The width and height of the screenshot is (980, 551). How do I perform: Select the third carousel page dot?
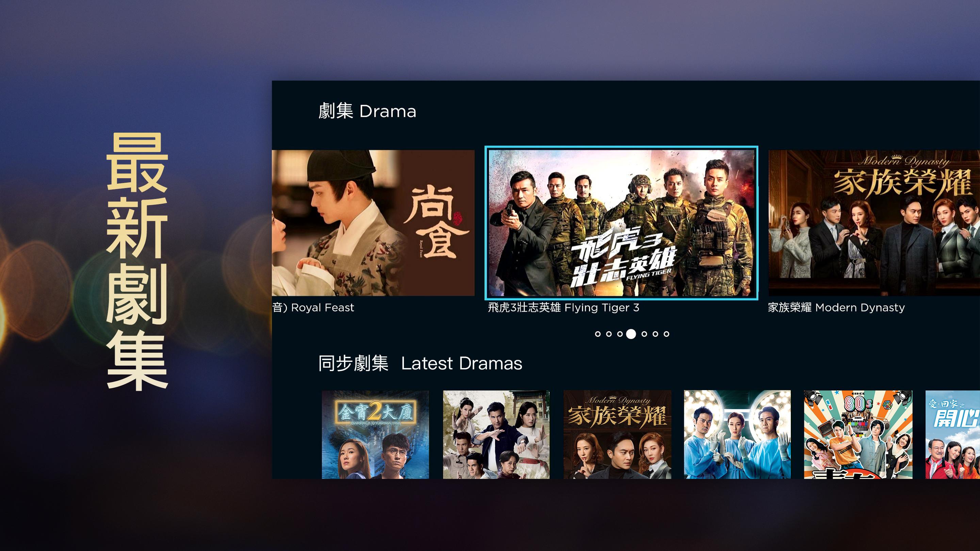pos(620,334)
